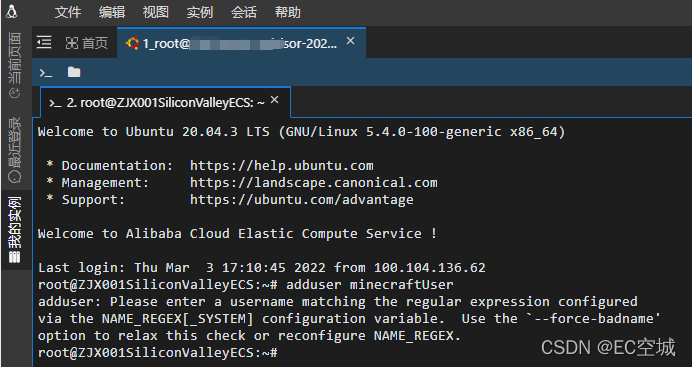Click the Linux penguin app logo
Viewport: 692px width, 367px height.
click(11, 11)
